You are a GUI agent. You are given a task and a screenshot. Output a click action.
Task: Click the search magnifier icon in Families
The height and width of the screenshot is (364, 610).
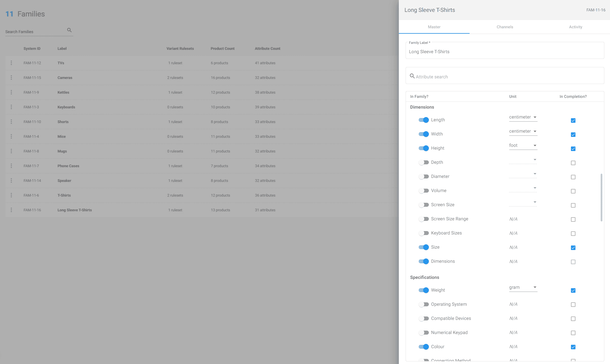click(x=69, y=30)
